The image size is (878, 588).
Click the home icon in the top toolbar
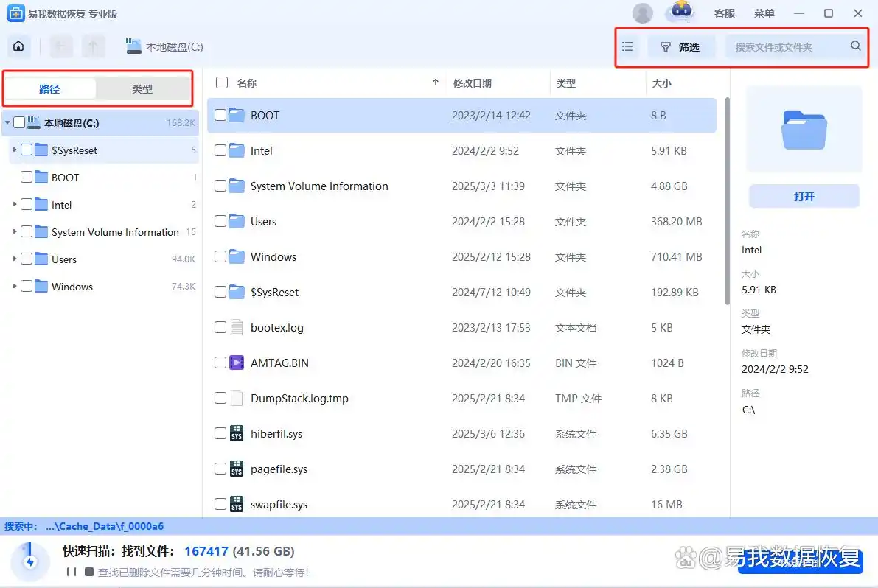point(18,46)
